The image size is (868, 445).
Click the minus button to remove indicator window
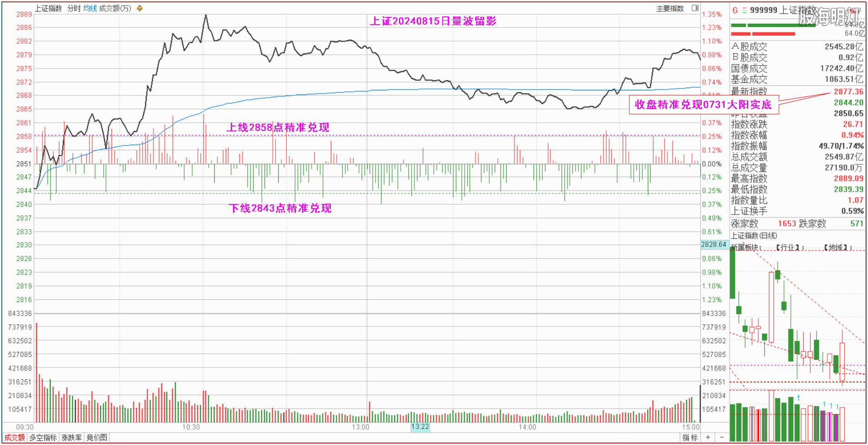click(722, 437)
